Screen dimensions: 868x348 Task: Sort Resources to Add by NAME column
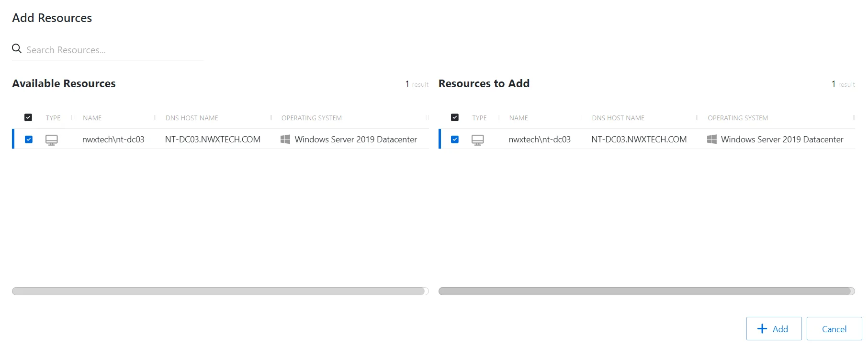coord(519,118)
